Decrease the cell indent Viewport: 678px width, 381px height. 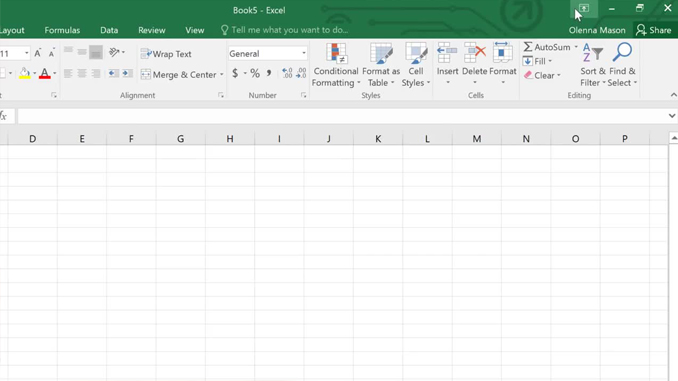coord(113,74)
